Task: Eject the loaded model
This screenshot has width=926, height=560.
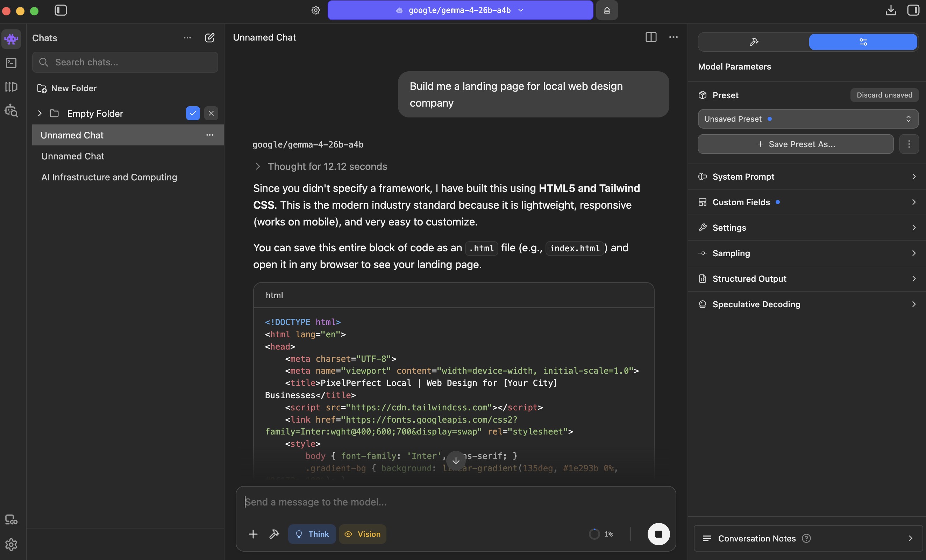Action: point(607,10)
